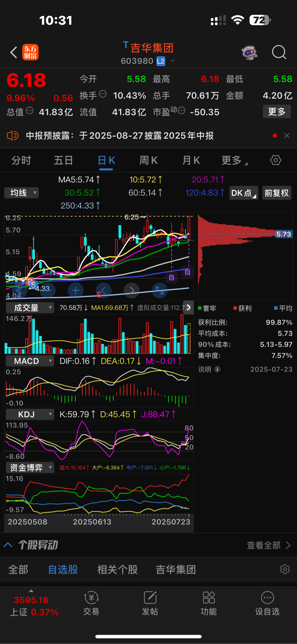
Task: Open the 说明 info icon
Action: tap(217, 369)
